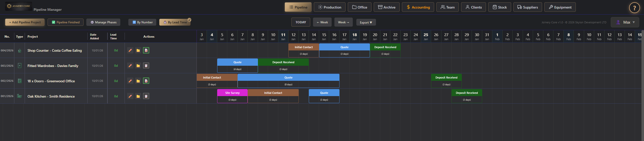This screenshot has height=141, width=644.
Task: Click the pencil edit icon for Shop Counter project
Action: (130, 50)
